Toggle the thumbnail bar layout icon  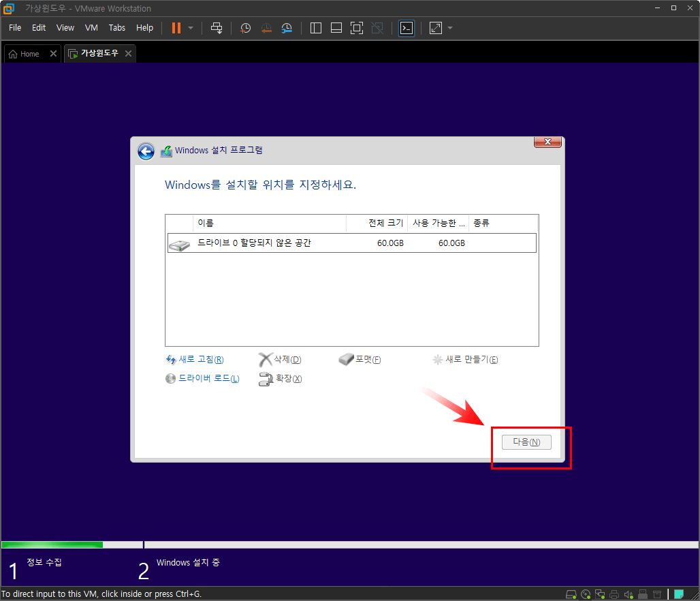336,28
